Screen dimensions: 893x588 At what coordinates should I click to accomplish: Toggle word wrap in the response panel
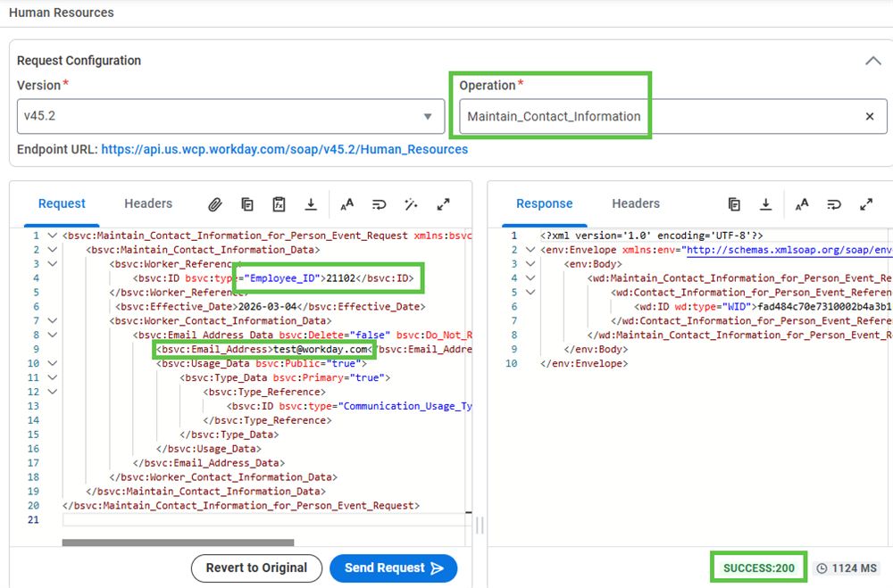pyautogui.click(x=834, y=204)
